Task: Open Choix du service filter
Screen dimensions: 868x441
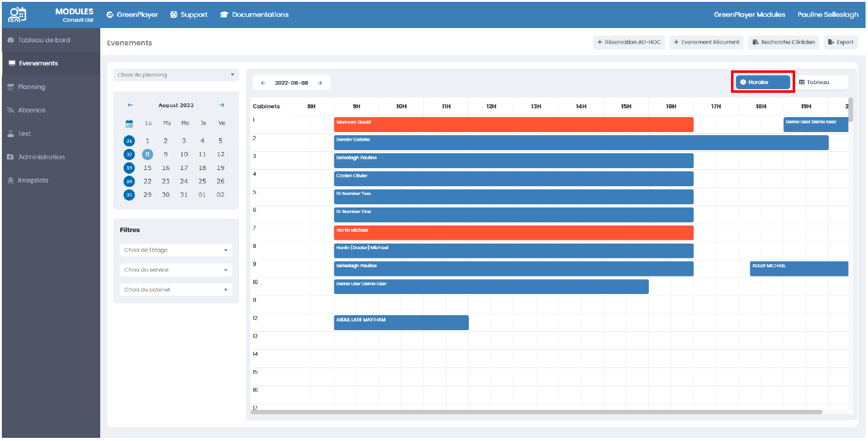Action: (176, 270)
